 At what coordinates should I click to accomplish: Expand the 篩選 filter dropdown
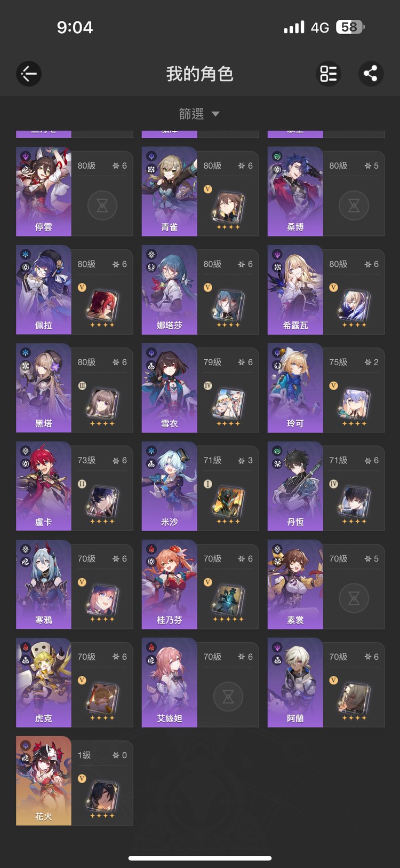tap(199, 114)
